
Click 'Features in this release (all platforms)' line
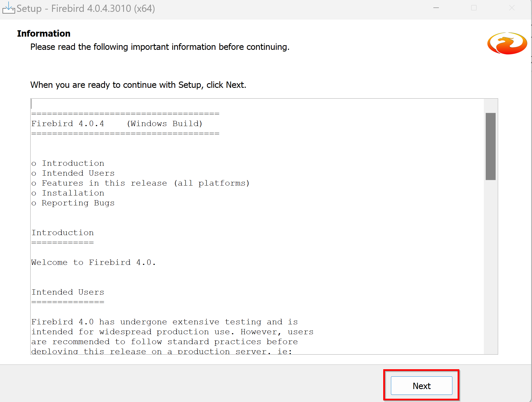[146, 183]
